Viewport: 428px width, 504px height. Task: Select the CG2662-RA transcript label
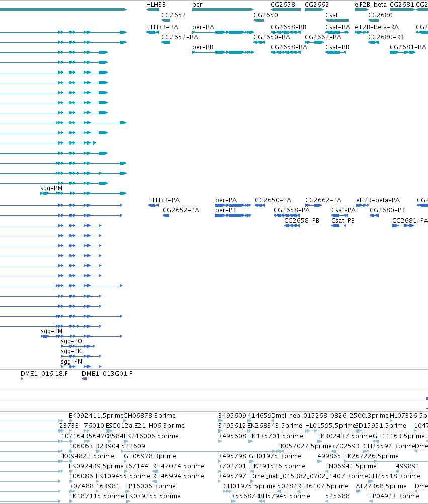click(x=323, y=37)
